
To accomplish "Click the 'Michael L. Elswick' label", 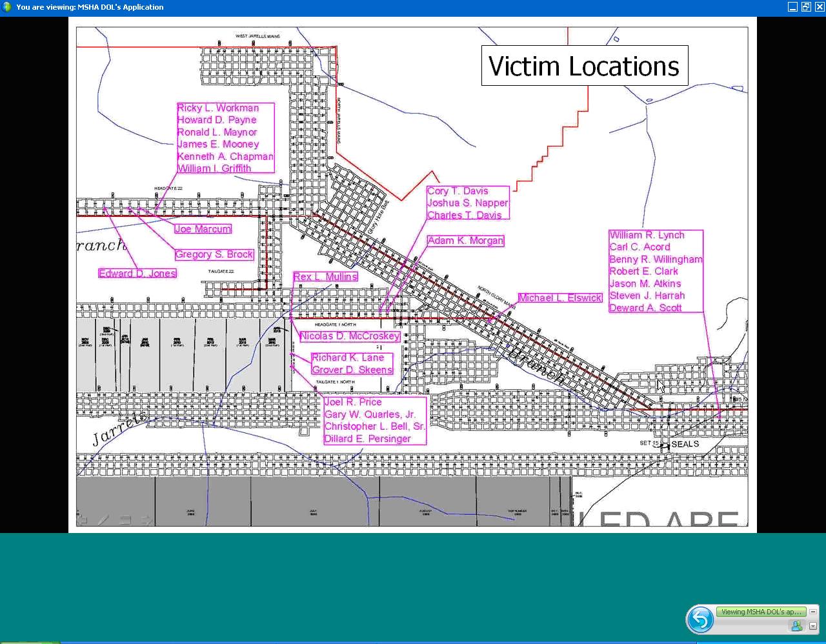I will click(x=560, y=297).
